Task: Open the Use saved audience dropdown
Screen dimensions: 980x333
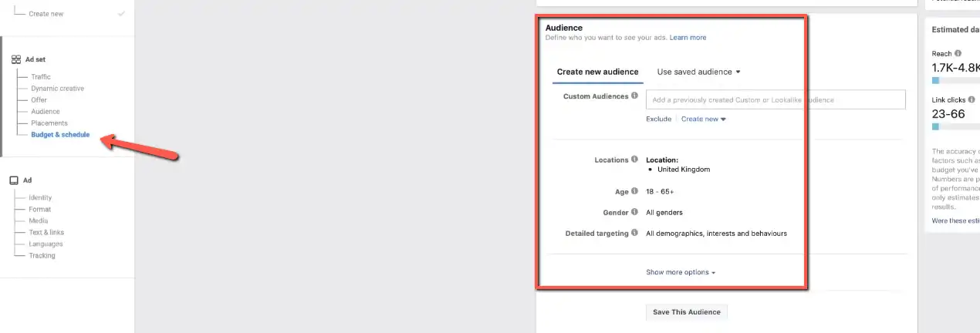Action: coord(698,72)
